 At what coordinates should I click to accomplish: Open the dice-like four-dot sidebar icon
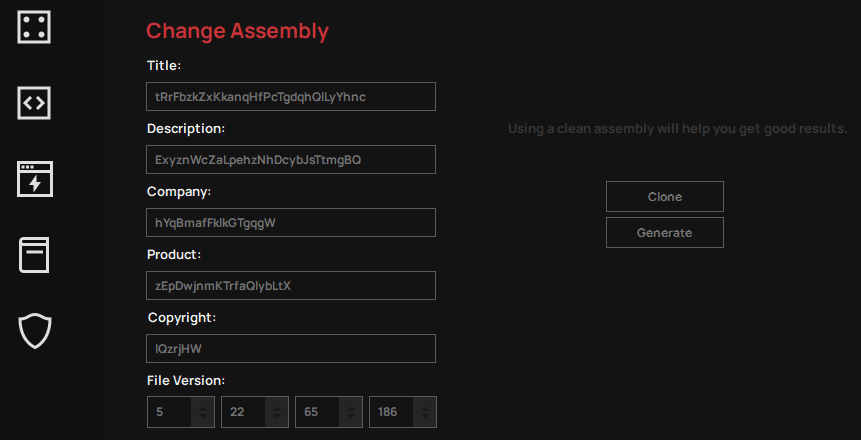click(x=34, y=26)
